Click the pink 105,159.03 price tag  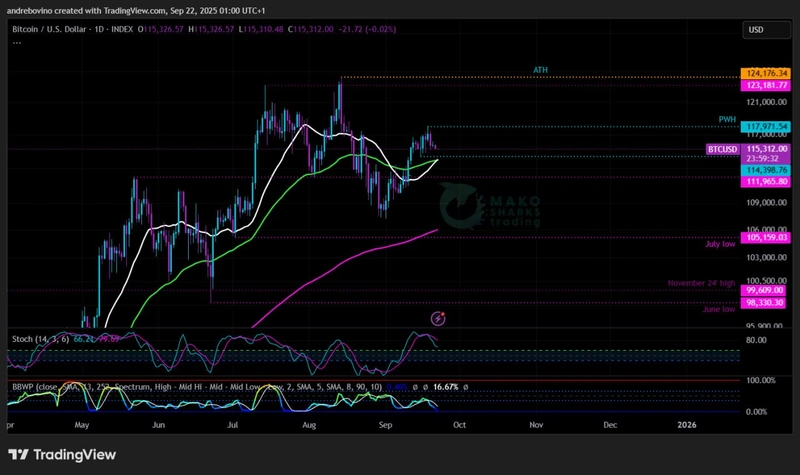click(767, 238)
